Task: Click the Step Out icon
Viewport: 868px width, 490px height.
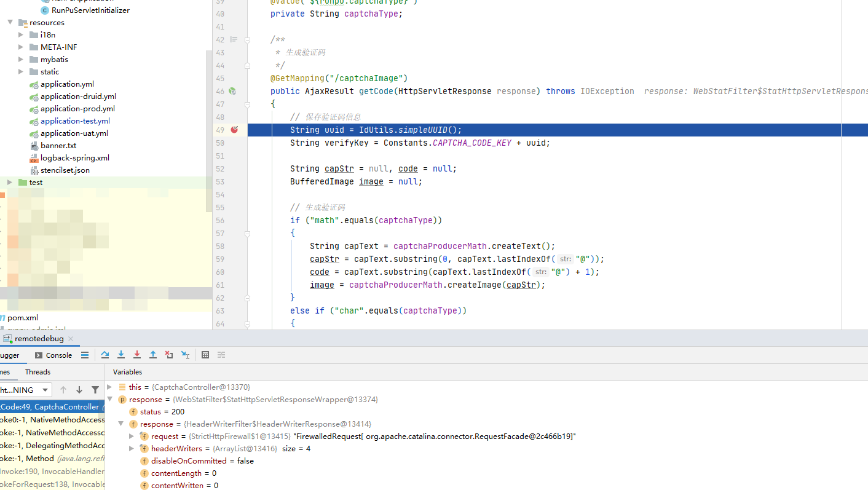Action: click(x=153, y=355)
